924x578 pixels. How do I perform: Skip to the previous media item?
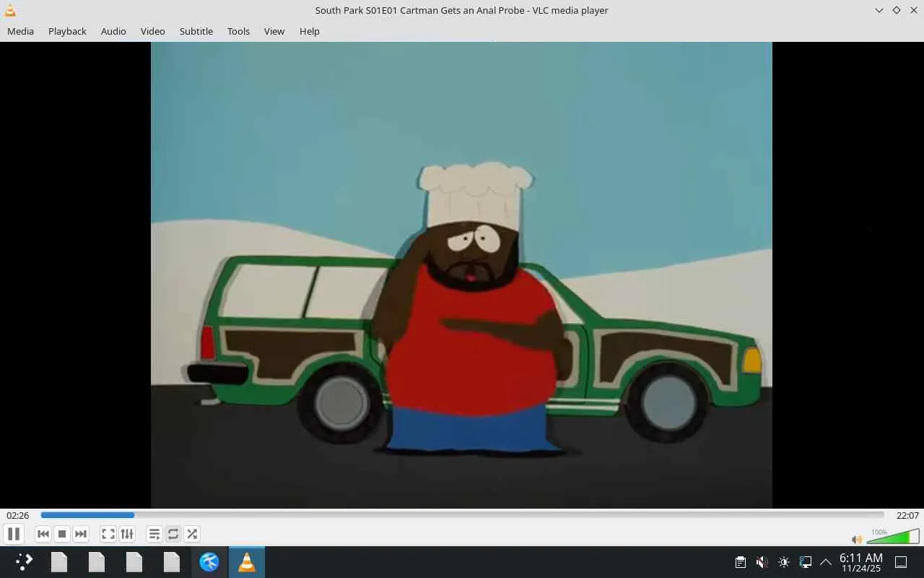[x=43, y=534]
